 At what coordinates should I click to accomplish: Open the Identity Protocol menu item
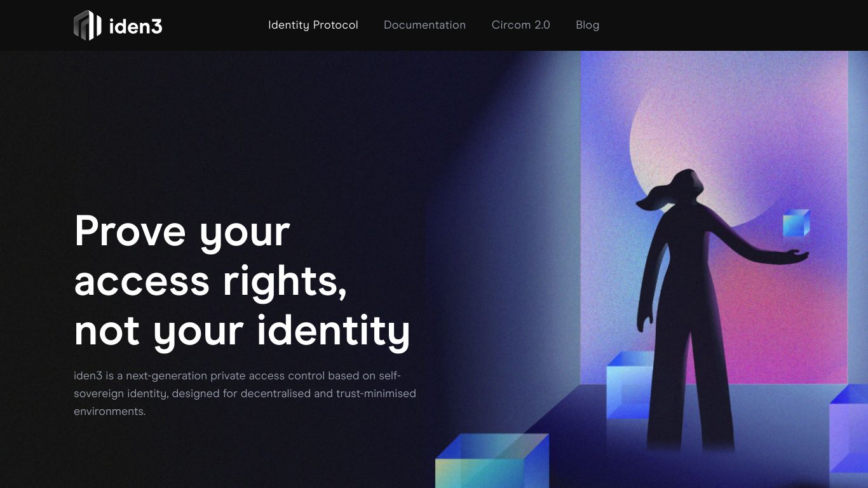pyautogui.click(x=313, y=25)
